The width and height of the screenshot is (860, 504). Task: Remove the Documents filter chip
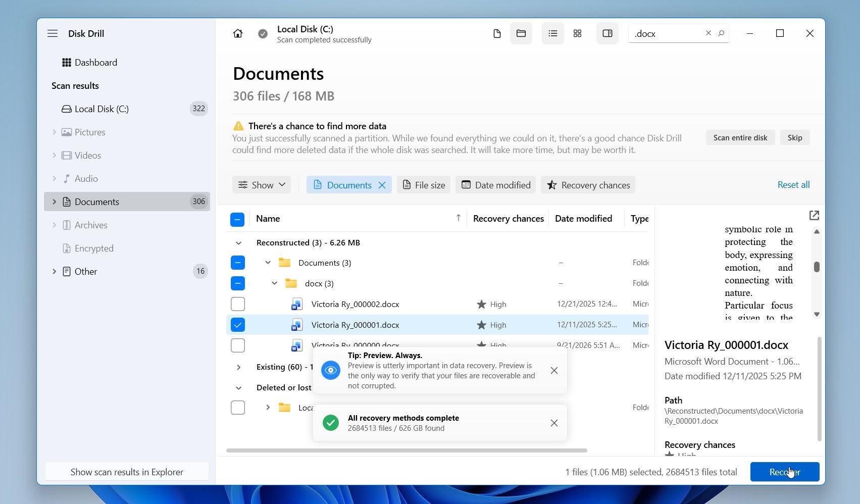(x=382, y=185)
